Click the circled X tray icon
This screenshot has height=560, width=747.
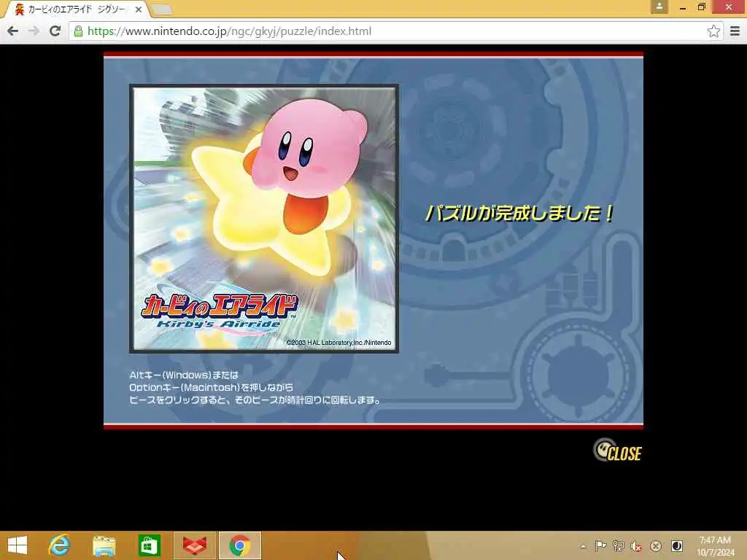pyautogui.click(x=656, y=546)
